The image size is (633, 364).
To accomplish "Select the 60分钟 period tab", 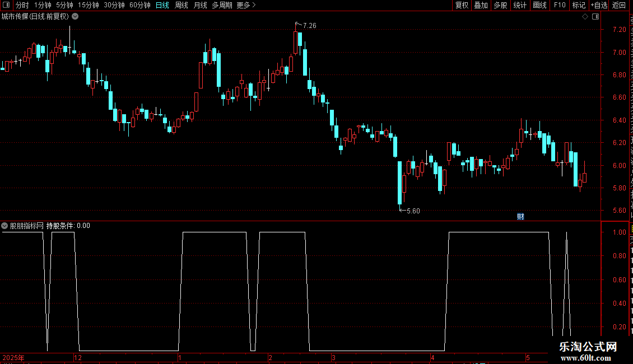I will pyautogui.click(x=139, y=5).
